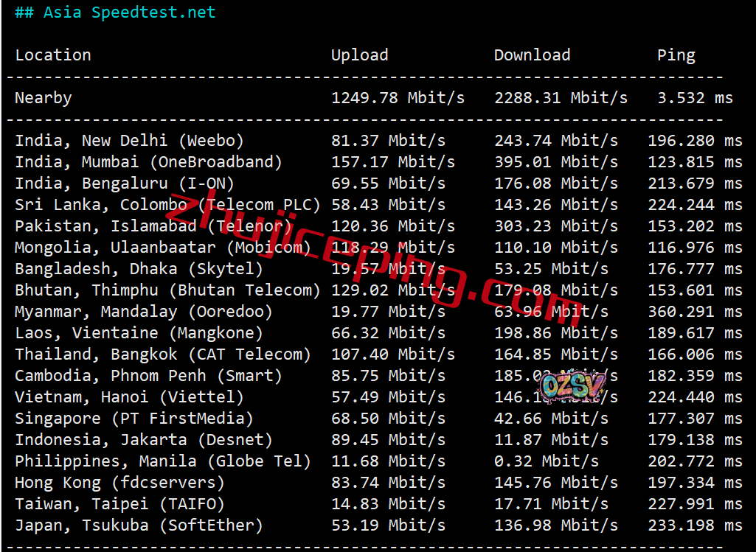The width and height of the screenshot is (756, 552).
Task: Click the India, New Delhi (Weebo) row
Action: 129,141
